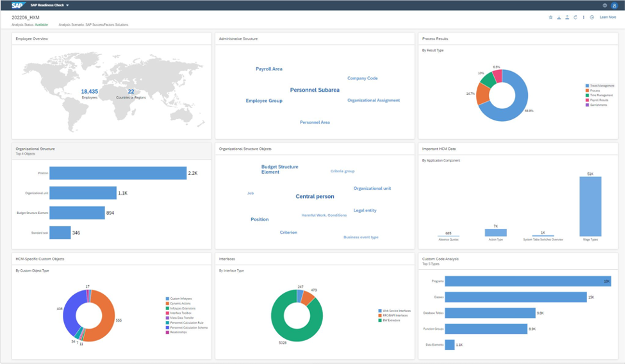Mark analysis as favorite with star icon
Viewport: 626px width, 364px height.
pyautogui.click(x=550, y=17)
